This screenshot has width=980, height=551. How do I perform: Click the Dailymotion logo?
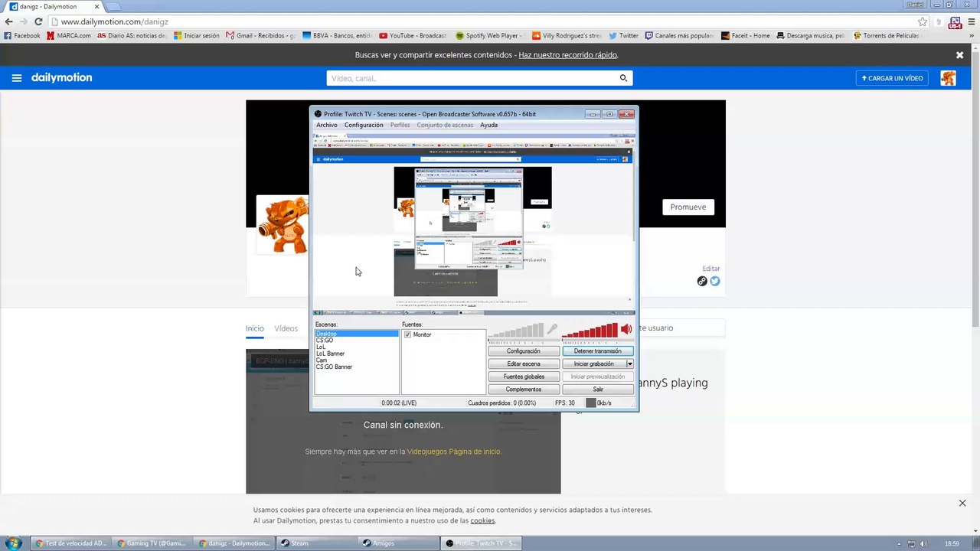(x=61, y=78)
